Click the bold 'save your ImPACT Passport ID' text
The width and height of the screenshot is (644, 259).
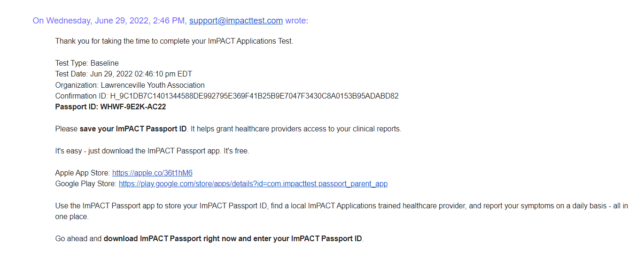coord(133,129)
